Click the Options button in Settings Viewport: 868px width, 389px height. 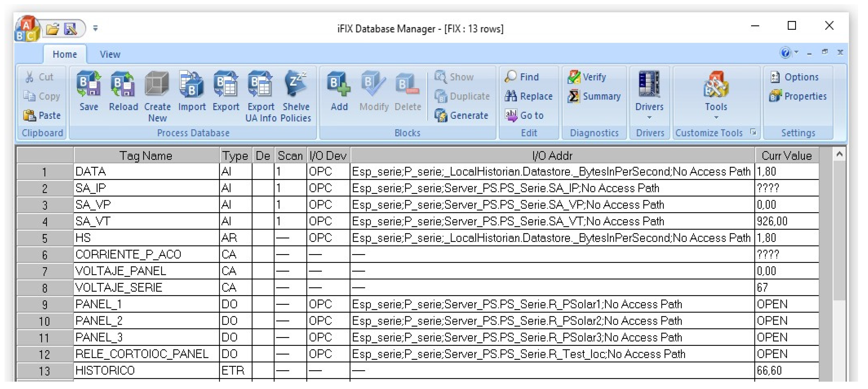click(x=795, y=77)
